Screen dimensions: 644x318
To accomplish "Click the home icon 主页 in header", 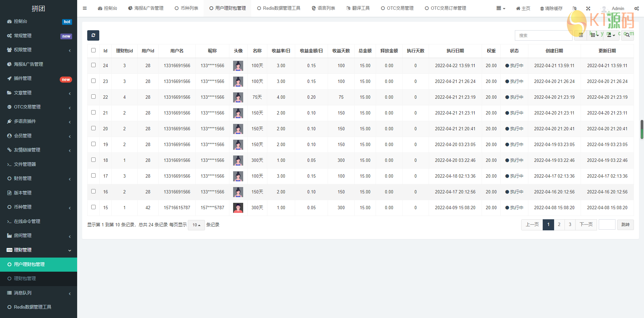I will coord(518,8).
